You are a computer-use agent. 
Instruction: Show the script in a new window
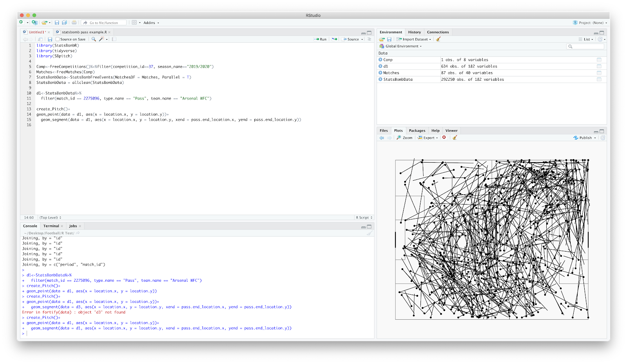pyautogui.click(x=40, y=39)
